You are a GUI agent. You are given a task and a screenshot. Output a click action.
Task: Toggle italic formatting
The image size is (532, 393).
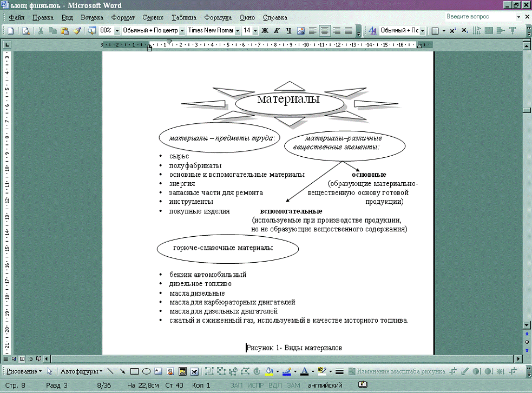point(277,31)
